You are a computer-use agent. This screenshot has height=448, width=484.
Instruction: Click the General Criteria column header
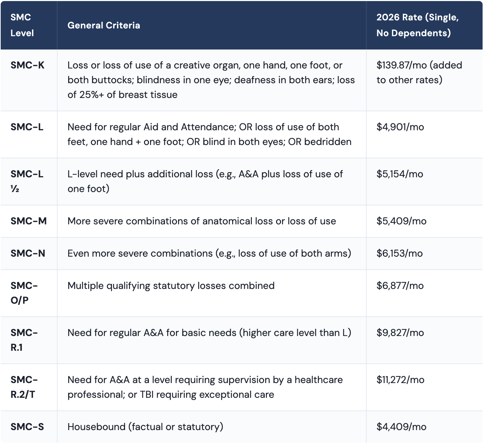pyautogui.click(x=104, y=25)
